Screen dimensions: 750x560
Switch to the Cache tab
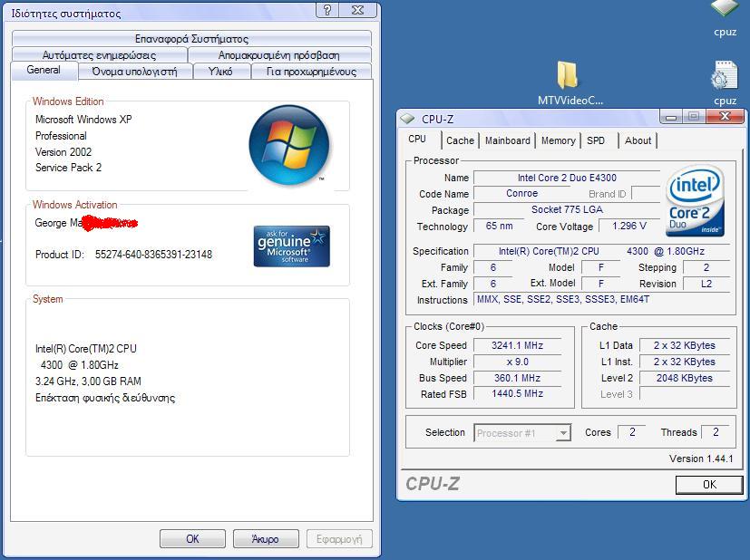460,140
